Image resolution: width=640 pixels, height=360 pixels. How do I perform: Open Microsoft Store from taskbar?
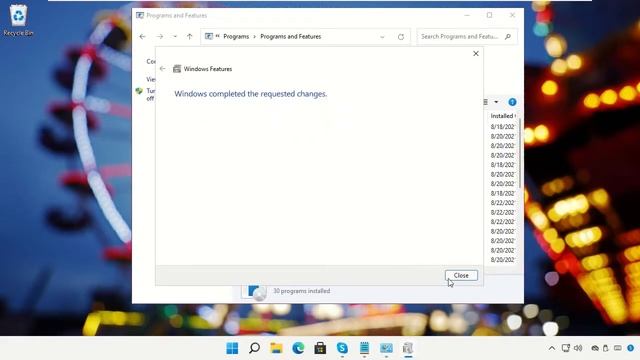(320, 348)
